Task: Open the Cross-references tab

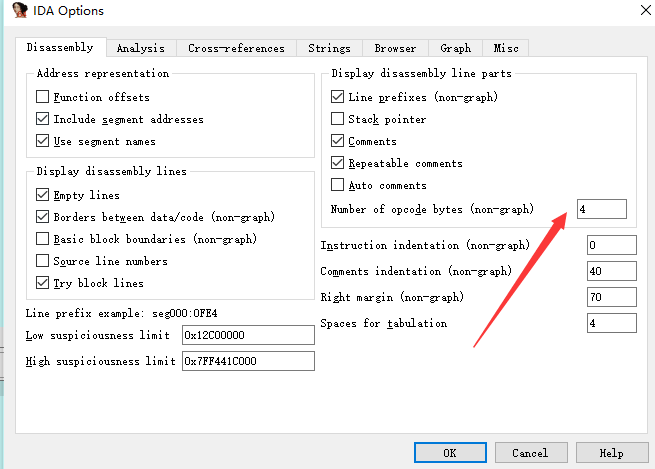Action: [236, 48]
